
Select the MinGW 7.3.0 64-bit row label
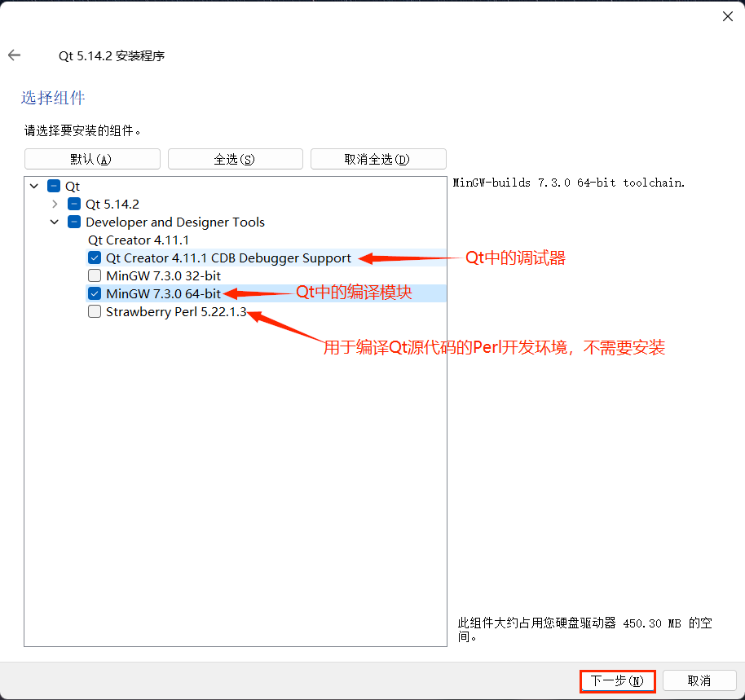coord(164,294)
